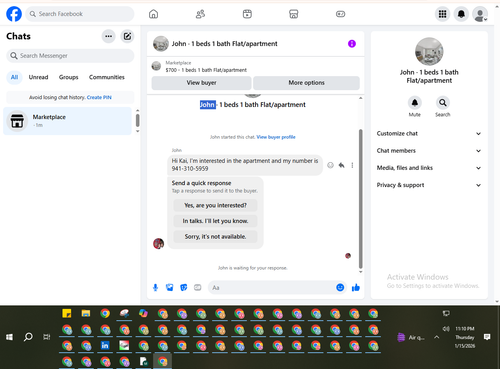Choose a sticker with the sticker icon
This screenshot has height=369, width=500.
click(x=184, y=287)
